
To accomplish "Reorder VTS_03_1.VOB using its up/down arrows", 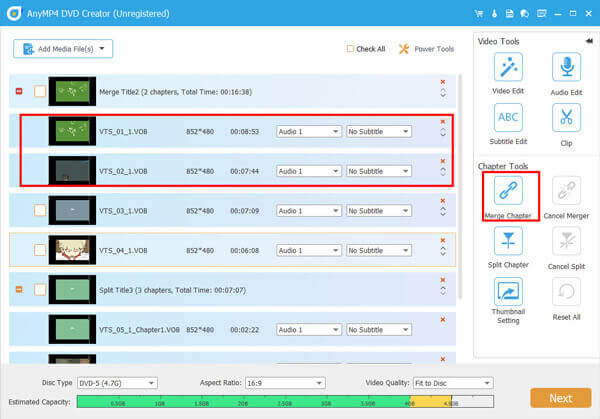I will [443, 212].
